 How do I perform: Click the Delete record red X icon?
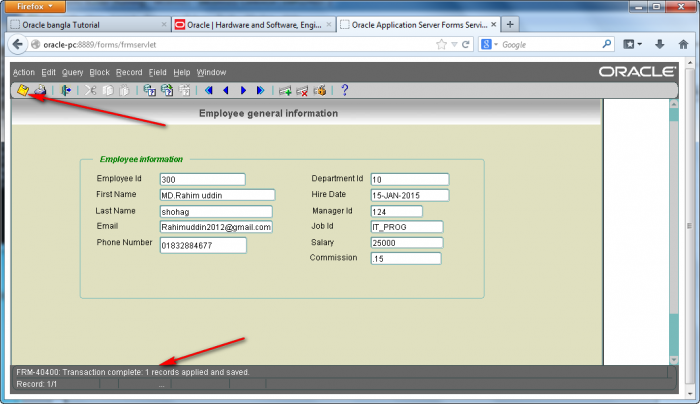click(302, 90)
